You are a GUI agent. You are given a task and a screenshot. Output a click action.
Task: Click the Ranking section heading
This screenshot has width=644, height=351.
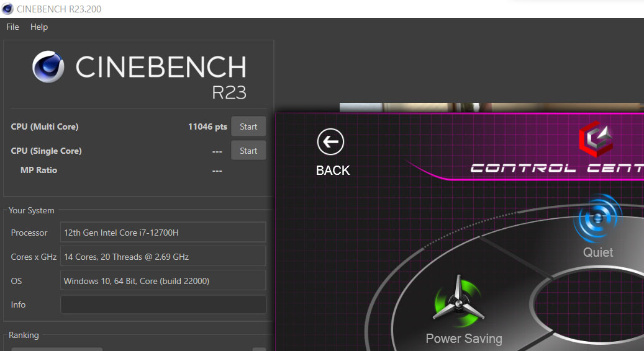point(24,335)
